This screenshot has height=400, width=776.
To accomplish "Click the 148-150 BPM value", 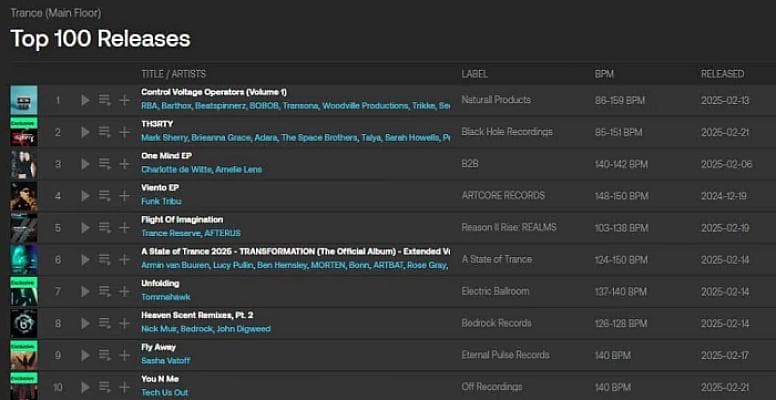I will [x=621, y=196].
